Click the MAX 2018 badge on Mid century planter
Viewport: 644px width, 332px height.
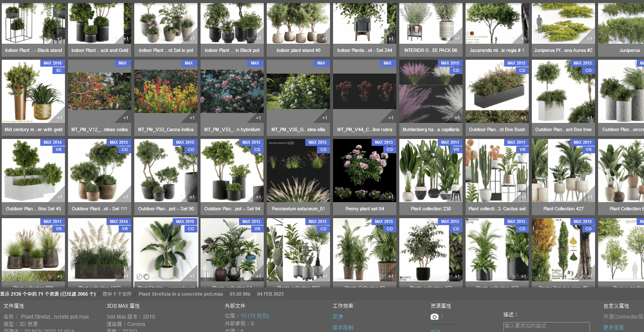(x=52, y=63)
